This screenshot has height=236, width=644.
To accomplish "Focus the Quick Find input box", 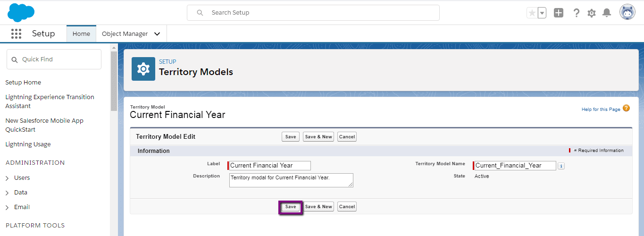I will pyautogui.click(x=54, y=59).
